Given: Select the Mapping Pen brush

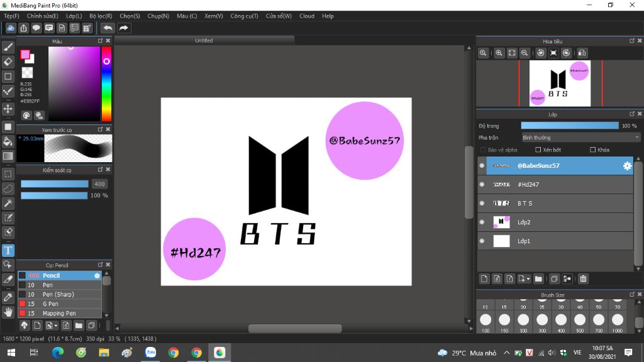Looking at the screenshot, I should (x=59, y=313).
